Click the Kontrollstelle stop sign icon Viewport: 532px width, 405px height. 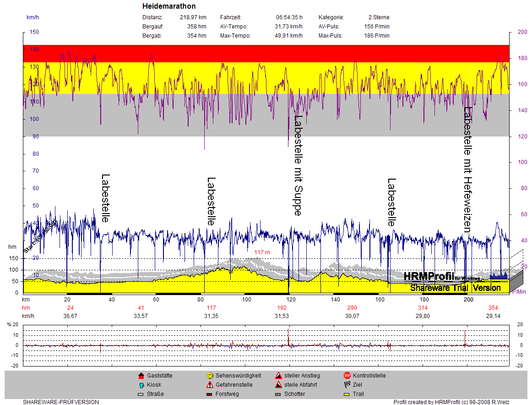(x=347, y=375)
